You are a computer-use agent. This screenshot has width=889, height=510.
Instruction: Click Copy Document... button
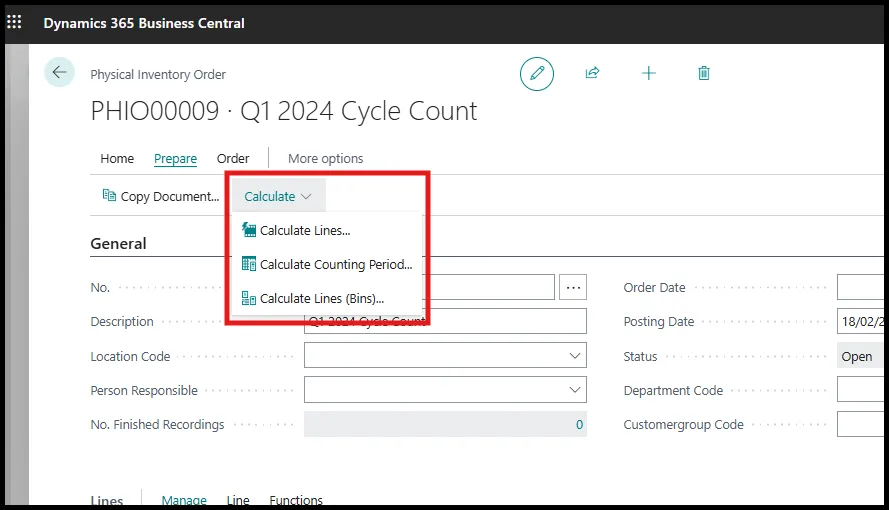[x=161, y=196]
